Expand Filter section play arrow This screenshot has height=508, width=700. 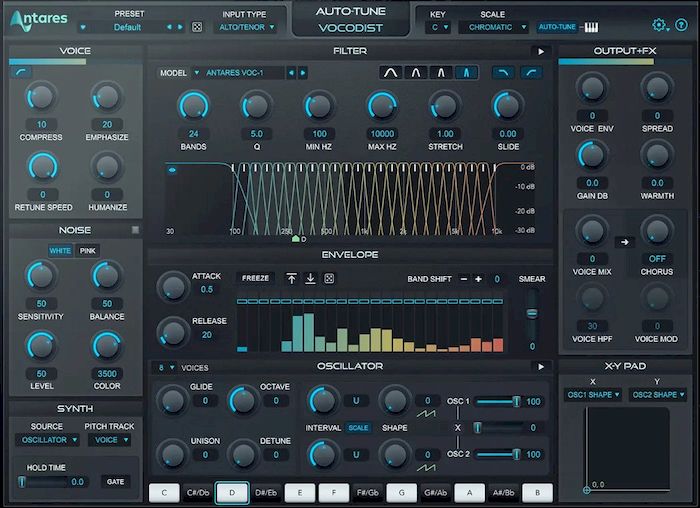coord(541,52)
